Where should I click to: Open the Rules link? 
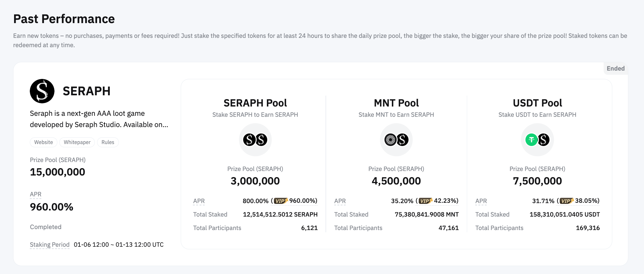pyautogui.click(x=108, y=142)
